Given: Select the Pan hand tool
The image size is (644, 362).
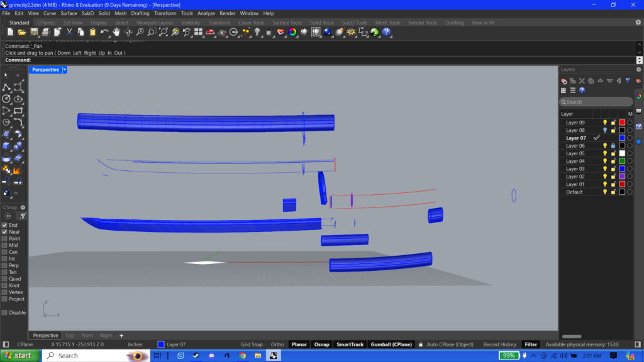Looking at the screenshot, I should coord(116,32).
